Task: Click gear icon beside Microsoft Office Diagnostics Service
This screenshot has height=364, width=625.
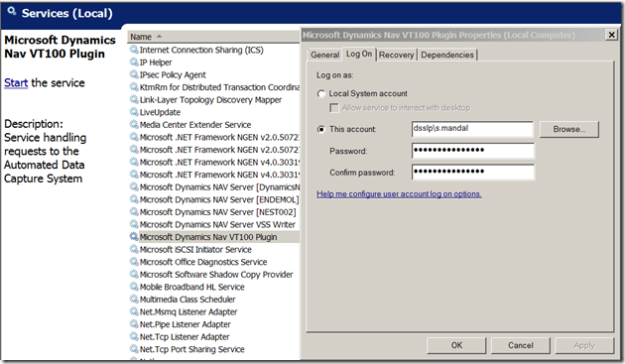Action: [134, 262]
